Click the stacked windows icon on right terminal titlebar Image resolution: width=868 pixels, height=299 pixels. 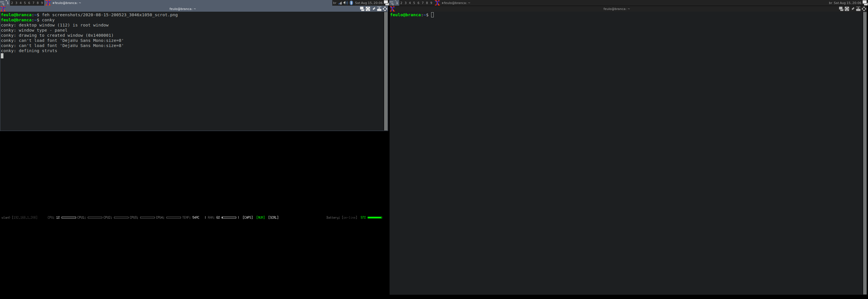tap(841, 9)
